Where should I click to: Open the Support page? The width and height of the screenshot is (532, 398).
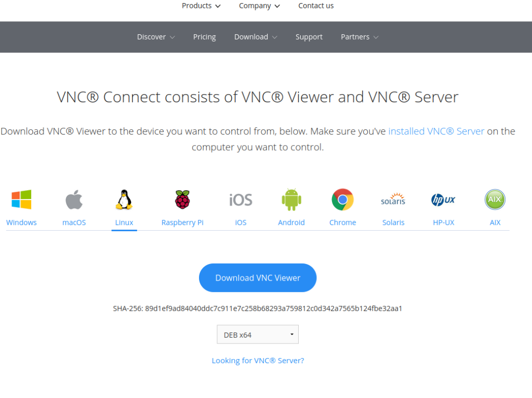309,37
